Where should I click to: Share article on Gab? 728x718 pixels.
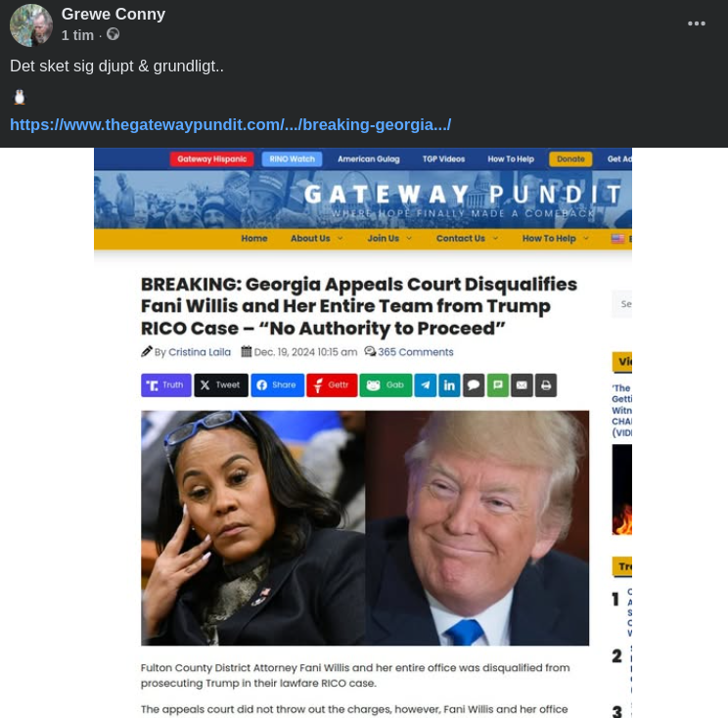(x=386, y=385)
